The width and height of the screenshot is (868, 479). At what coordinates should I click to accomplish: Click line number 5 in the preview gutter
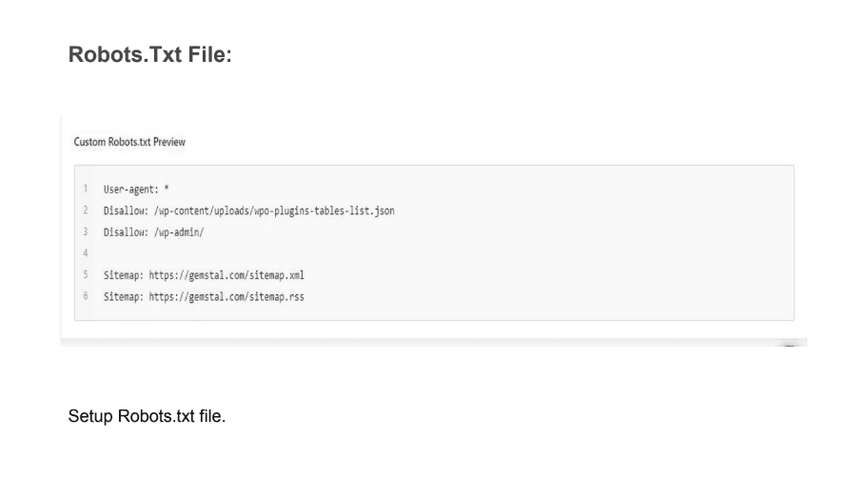(86, 274)
